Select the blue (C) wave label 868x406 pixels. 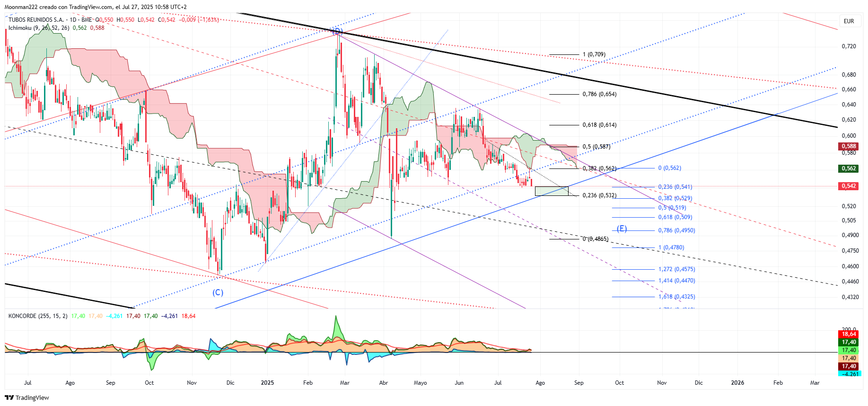click(x=218, y=292)
